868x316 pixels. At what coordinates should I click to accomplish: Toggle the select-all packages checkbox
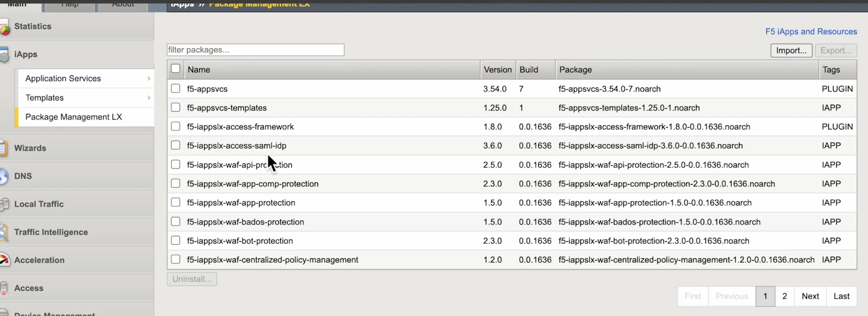tap(176, 68)
